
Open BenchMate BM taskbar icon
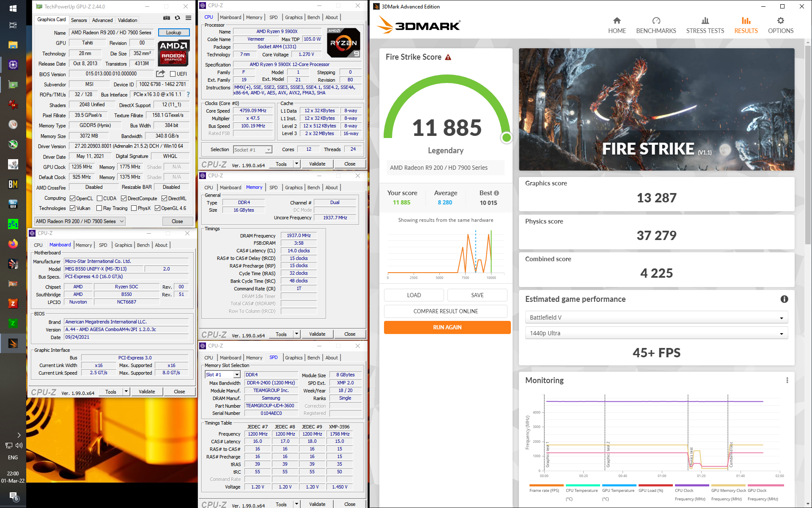[13, 184]
